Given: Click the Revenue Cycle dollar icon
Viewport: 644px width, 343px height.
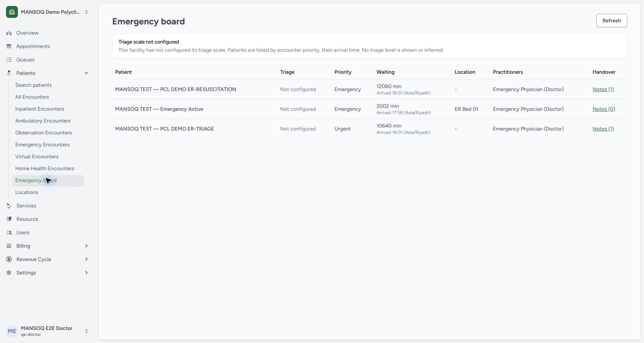Looking at the screenshot, I should [9, 259].
